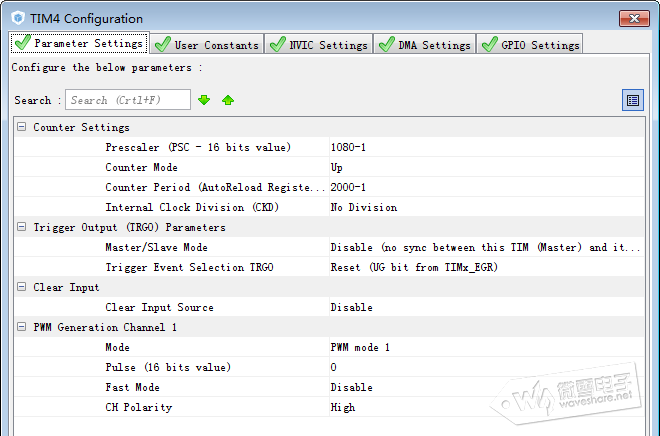Select the Parameter Settings tab
Screen dimensions: 660x436
80,43
